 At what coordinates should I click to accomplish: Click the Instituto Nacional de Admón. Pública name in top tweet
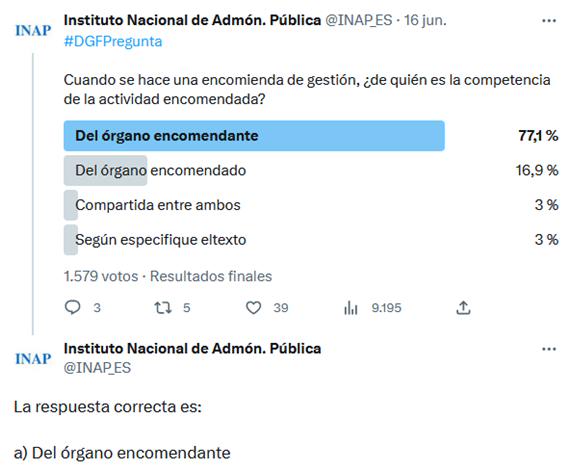tap(192, 20)
